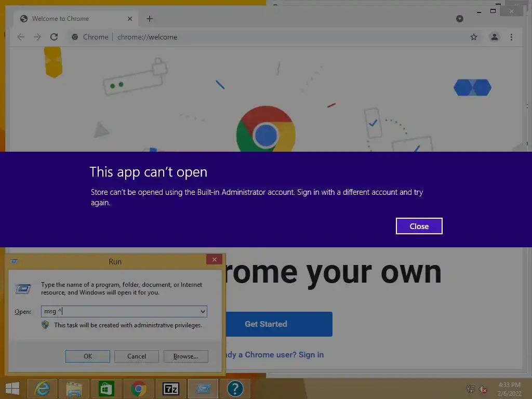The height and width of the screenshot is (399, 532).
Task: Open Chrome profile avatar menu
Action: (495, 37)
